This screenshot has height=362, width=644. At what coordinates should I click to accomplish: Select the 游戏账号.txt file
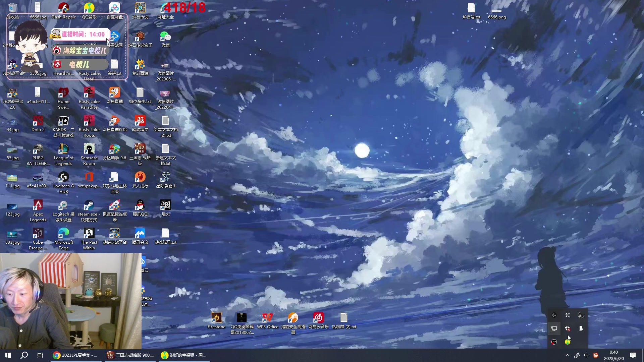tap(166, 236)
